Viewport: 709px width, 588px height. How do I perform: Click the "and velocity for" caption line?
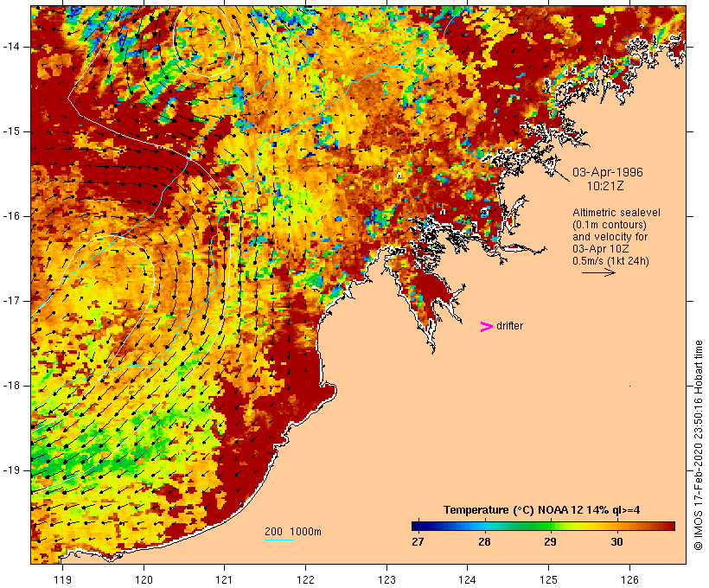point(610,237)
